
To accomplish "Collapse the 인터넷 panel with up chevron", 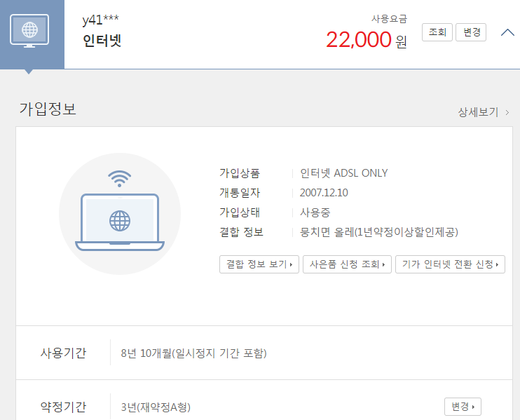I will pos(507,32).
